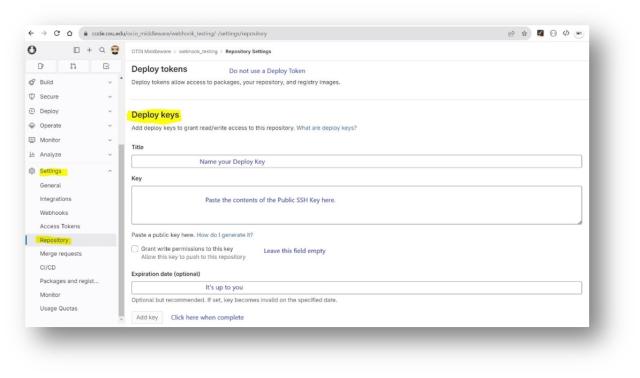Open Usage Quotas in sidebar

point(58,308)
